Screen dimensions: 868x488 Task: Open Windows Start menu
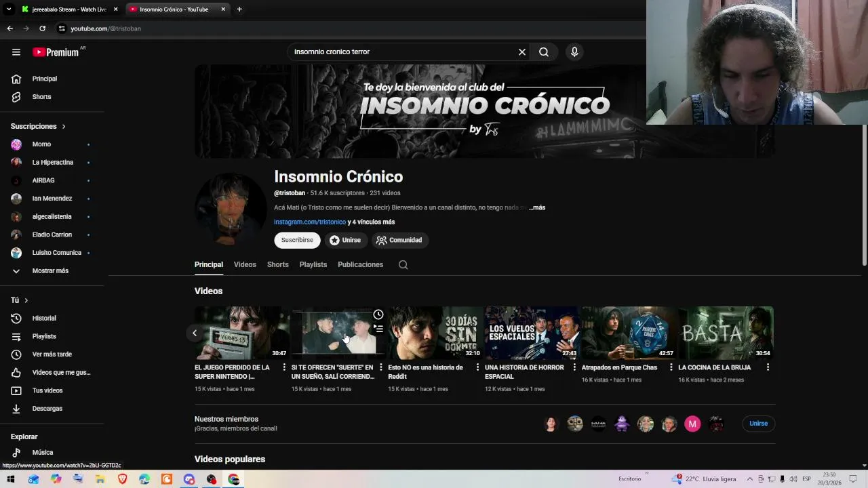11,479
